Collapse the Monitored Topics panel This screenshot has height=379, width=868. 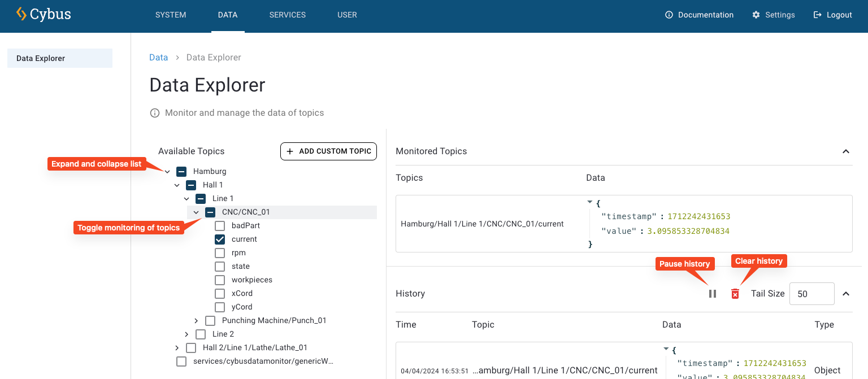pyautogui.click(x=846, y=151)
